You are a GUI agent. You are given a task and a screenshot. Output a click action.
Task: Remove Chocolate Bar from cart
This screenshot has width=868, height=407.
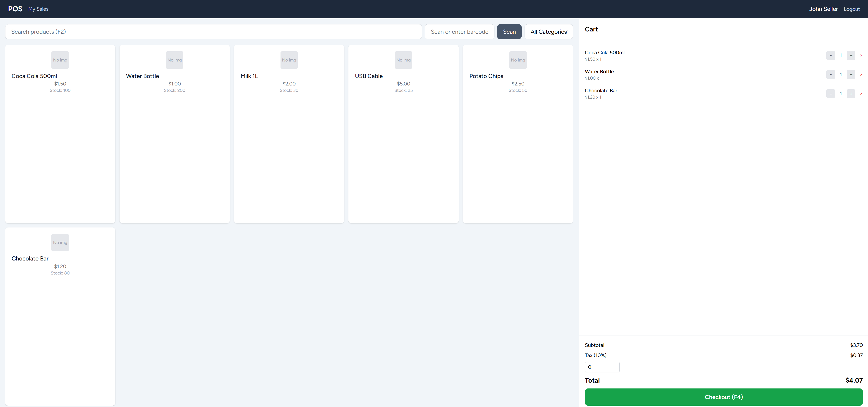point(861,94)
